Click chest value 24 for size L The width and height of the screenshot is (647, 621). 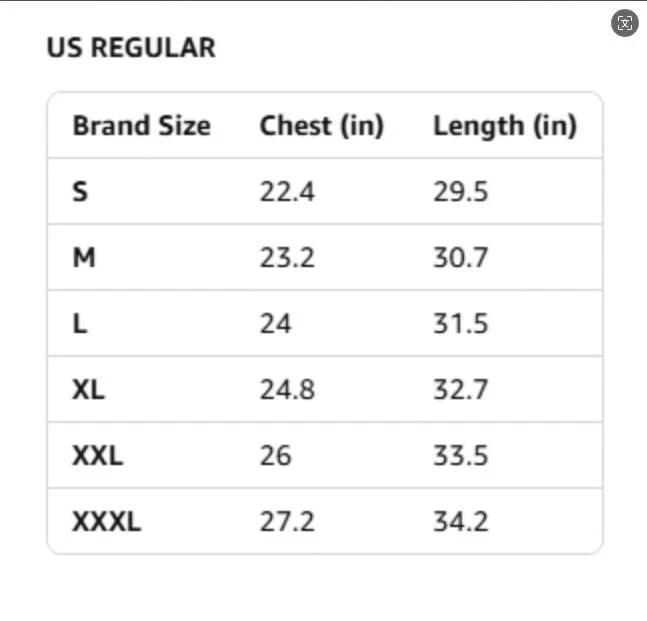pos(276,323)
